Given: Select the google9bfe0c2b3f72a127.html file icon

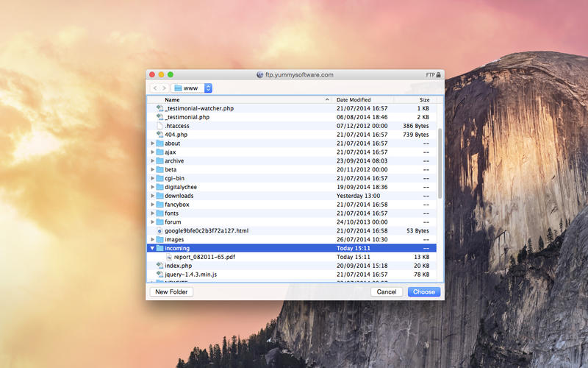Looking at the screenshot, I should (159, 230).
